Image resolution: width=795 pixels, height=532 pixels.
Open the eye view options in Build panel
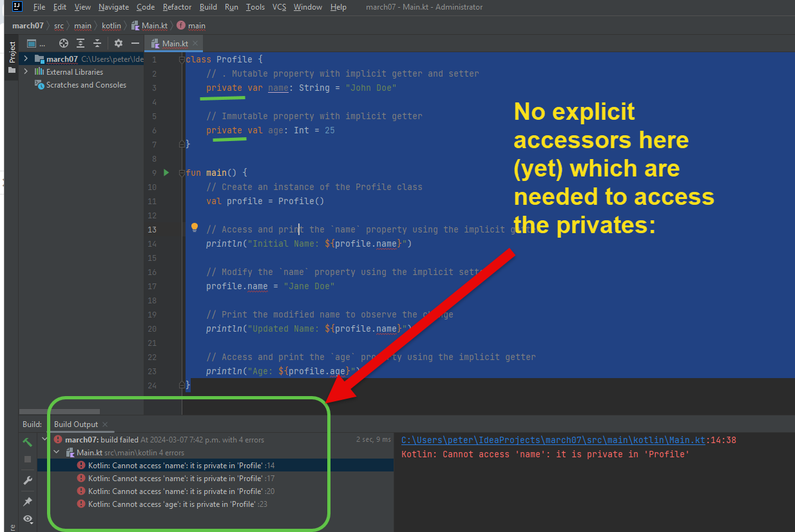[28, 518]
